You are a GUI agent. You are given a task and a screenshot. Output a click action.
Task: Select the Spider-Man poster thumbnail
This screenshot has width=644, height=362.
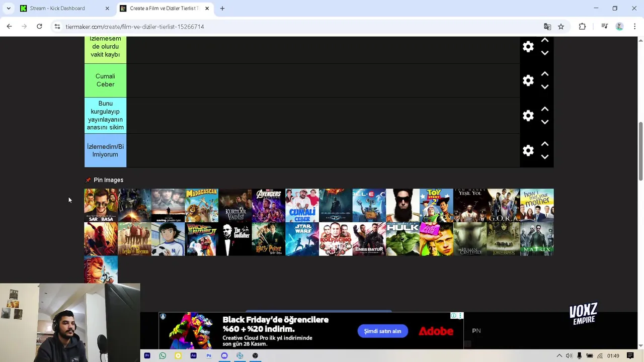101,239
